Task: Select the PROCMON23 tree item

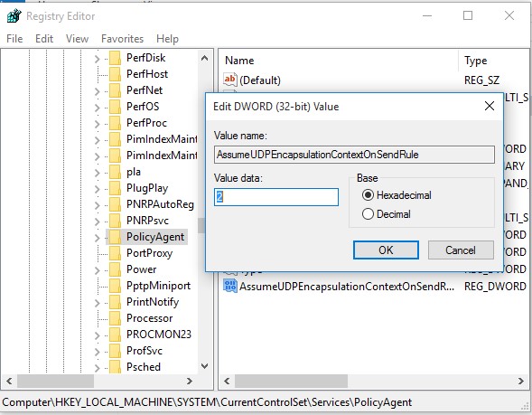Action: click(x=159, y=335)
